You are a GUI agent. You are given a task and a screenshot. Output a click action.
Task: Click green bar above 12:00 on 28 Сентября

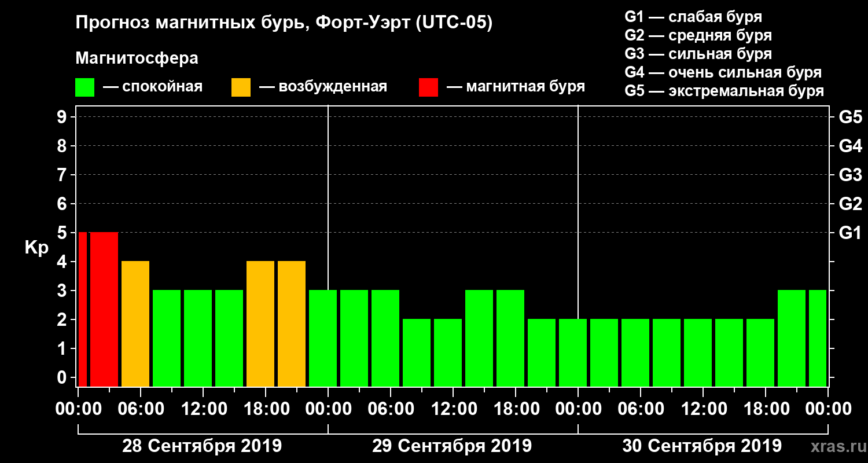point(198,338)
